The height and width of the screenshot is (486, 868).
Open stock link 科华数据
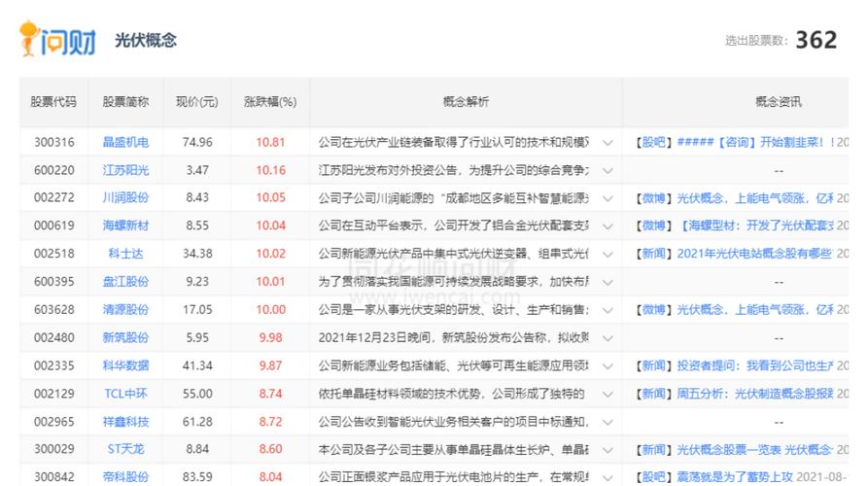point(125,365)
